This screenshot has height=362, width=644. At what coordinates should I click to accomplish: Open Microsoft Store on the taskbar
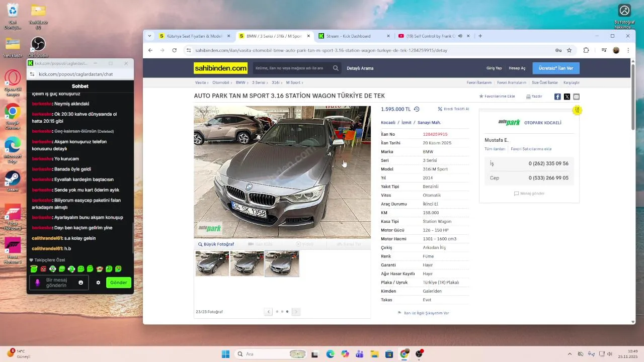(389, 354)
